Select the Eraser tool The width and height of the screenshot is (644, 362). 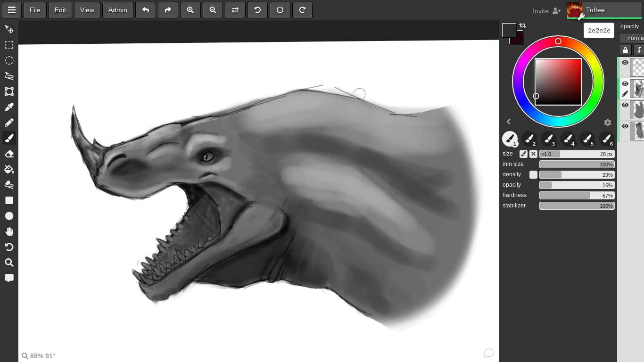(9, 154)
